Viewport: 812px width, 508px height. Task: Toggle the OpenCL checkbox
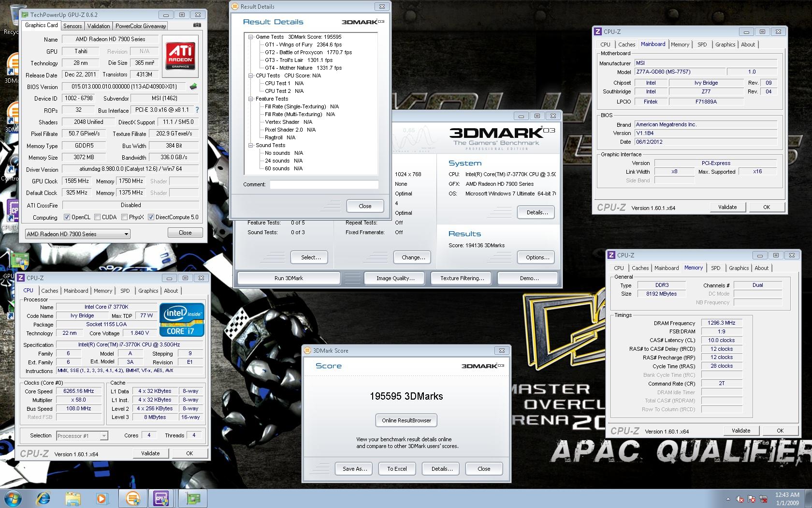click(67, 217)
